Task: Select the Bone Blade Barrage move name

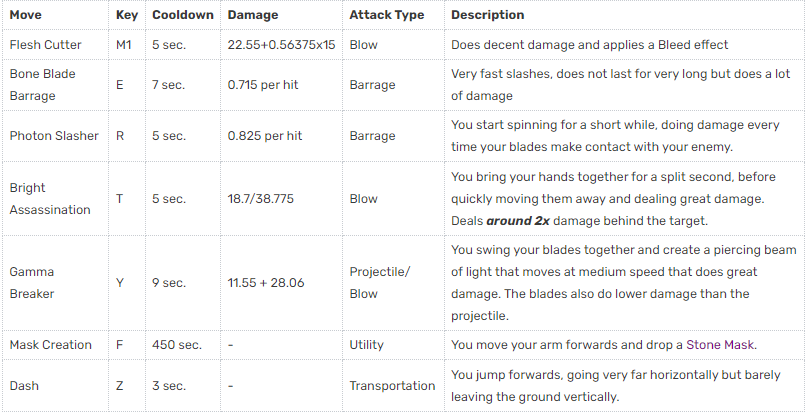Action: pyautogui.click(x=42, y=85)
